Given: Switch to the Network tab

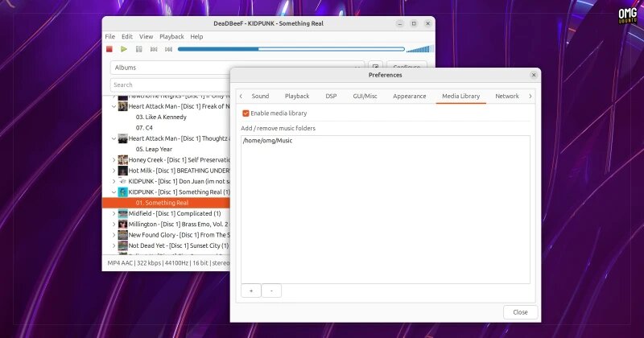Looking at the screenshot, I should click(507, 96).
